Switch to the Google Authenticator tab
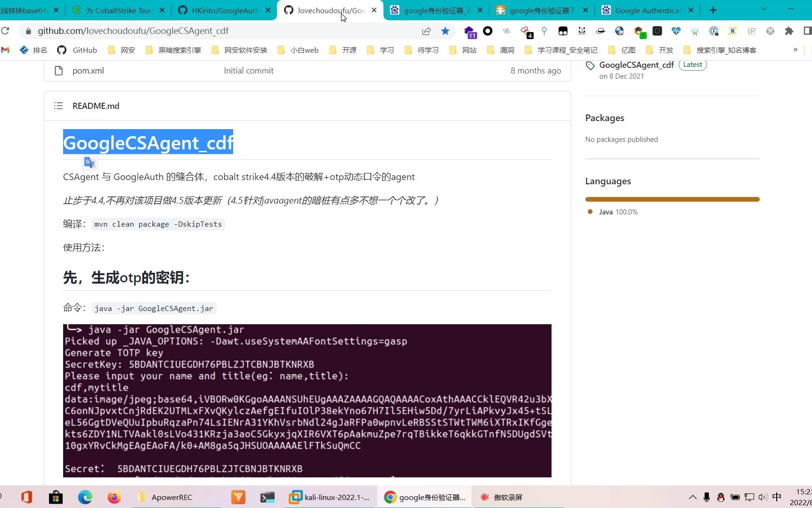The height and width of the screenshot is (508, 812). 648,10
